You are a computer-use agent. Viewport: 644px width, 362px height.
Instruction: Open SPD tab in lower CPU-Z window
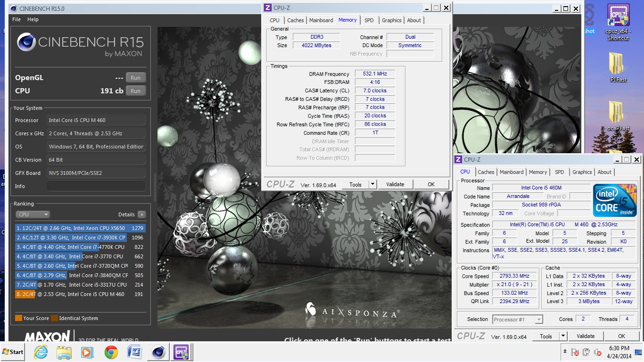coord(560,172)
